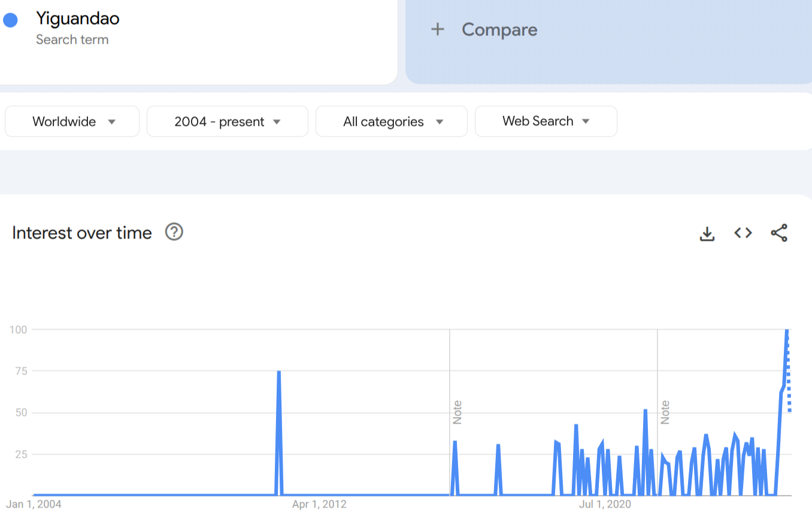
Task: Click the Apr 1, 2012 axis label
Action: click(x=319, y=504)
